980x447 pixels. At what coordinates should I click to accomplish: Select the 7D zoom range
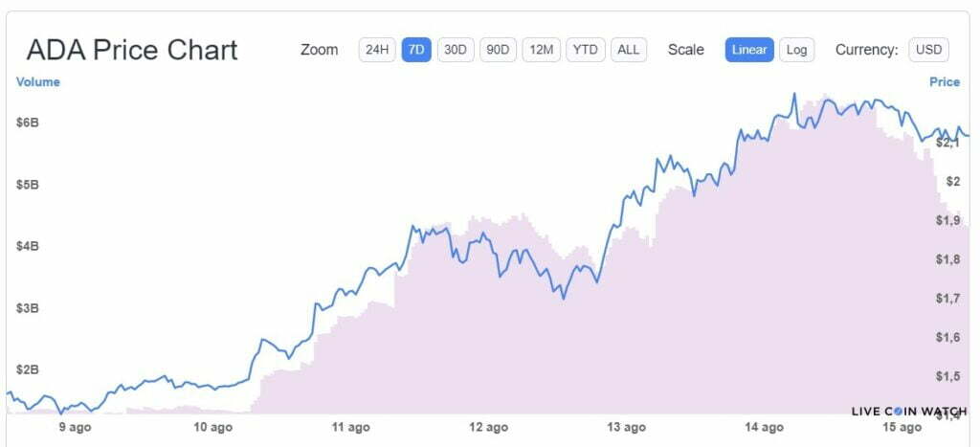click(x=415, y=50)
